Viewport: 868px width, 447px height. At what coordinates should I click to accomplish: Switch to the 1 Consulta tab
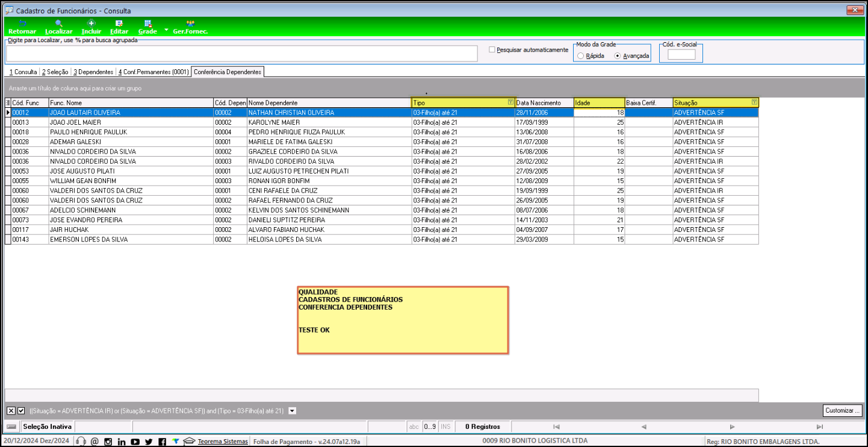pyautogui.click(x=23, y=72)
